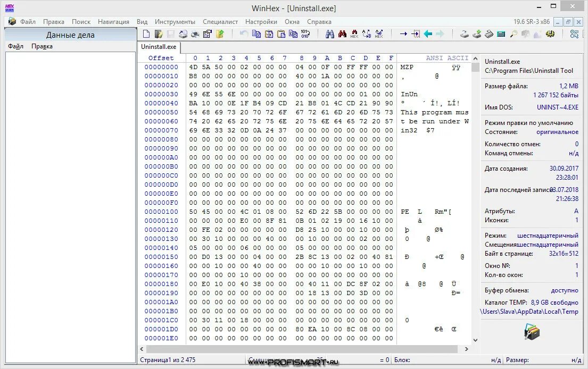Click vertical scrollbar down arrow in hex view
The width and height of the screenshot is (588, 369).
(x=476, y=340)
